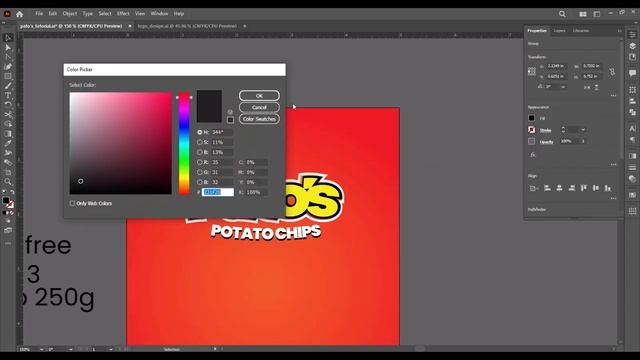Enable Only Web Colors checkbox
Image resolution: width=640 pixels, height=360 pixels.
[72, 203]
